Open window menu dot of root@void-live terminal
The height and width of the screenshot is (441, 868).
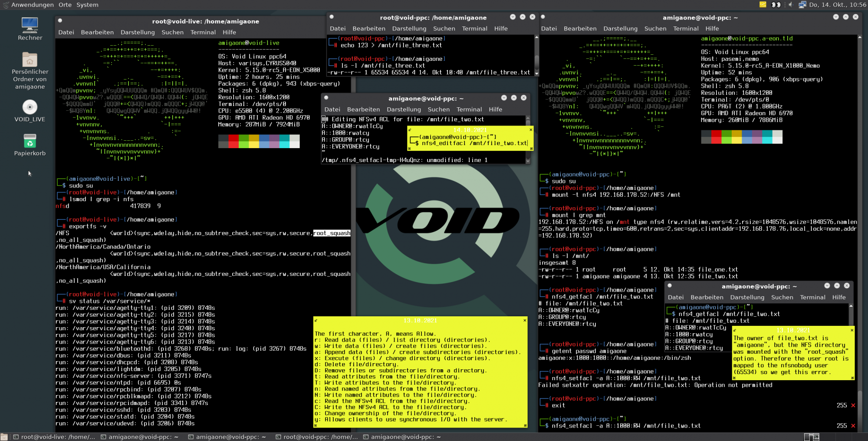click(60, 20)
